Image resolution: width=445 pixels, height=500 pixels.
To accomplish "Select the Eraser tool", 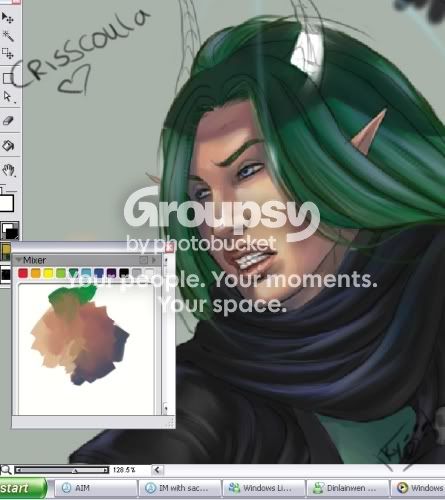I will (x=7, y=121).
